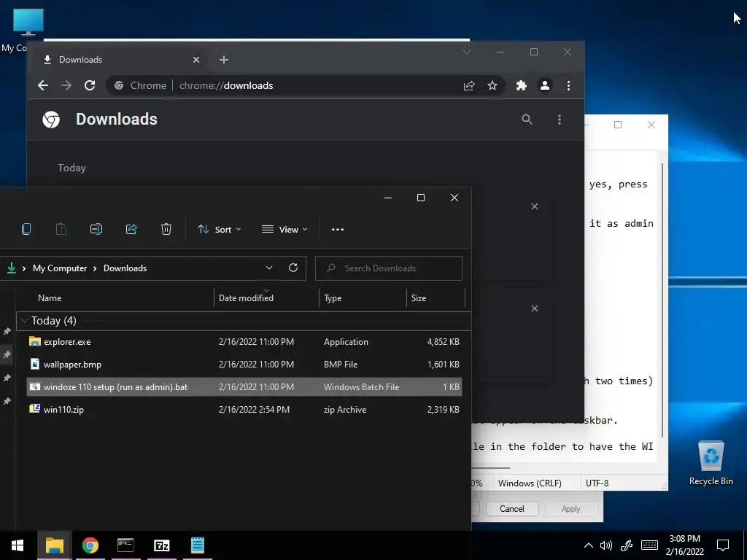Expand the address bar history chevron

pos(269,268)
